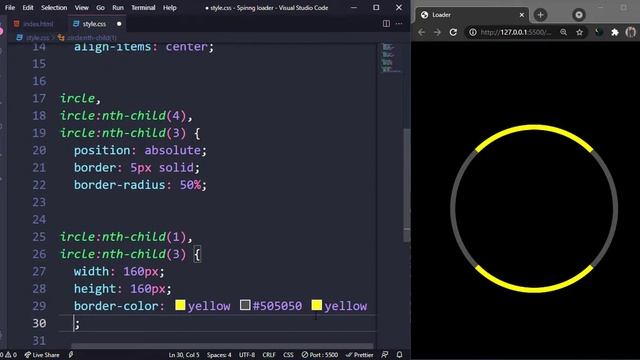
Task: Open the editor More Actions menu
Action: 399,24
